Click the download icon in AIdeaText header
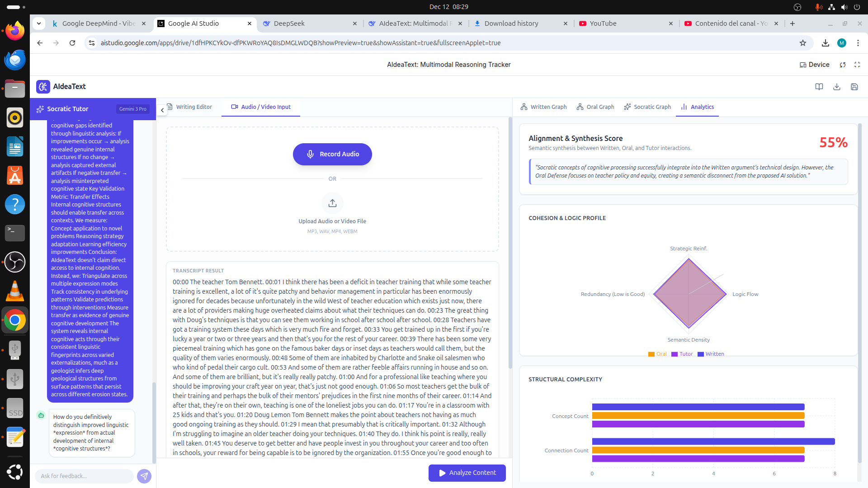The height and width of the screenshot is (488, 868). pos(836,87)
